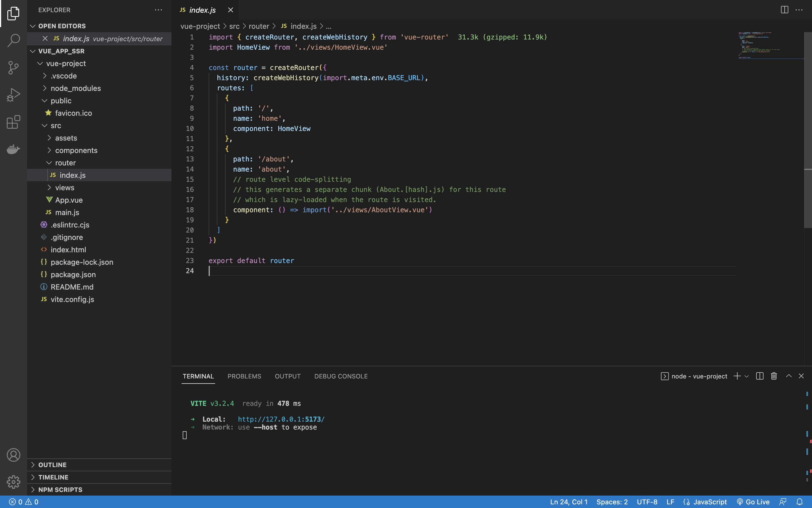Image resolution: width=812 pixels, height=508 pixels.
Task: Collapse the public folder
Action: (x=99, y=101)
